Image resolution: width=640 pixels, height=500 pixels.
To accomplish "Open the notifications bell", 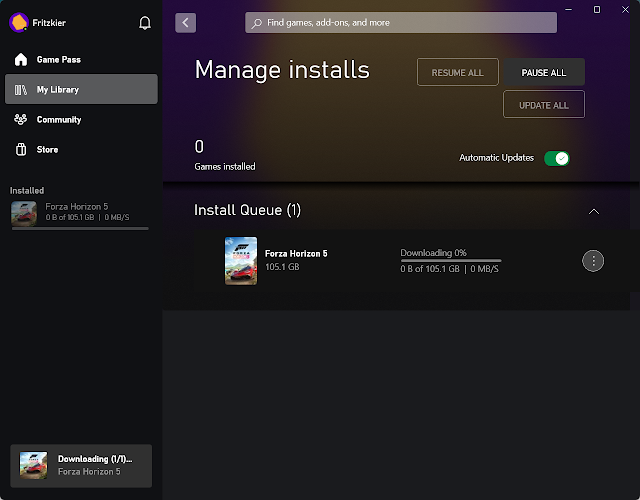I will [145, 23].
